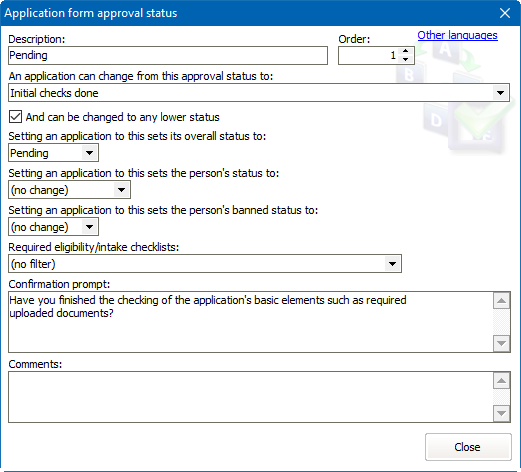The width and height of the screenshot is (521, 472).
Task: Open the banned status '(no change)' dropdown
Action: (x=89, y=227)
